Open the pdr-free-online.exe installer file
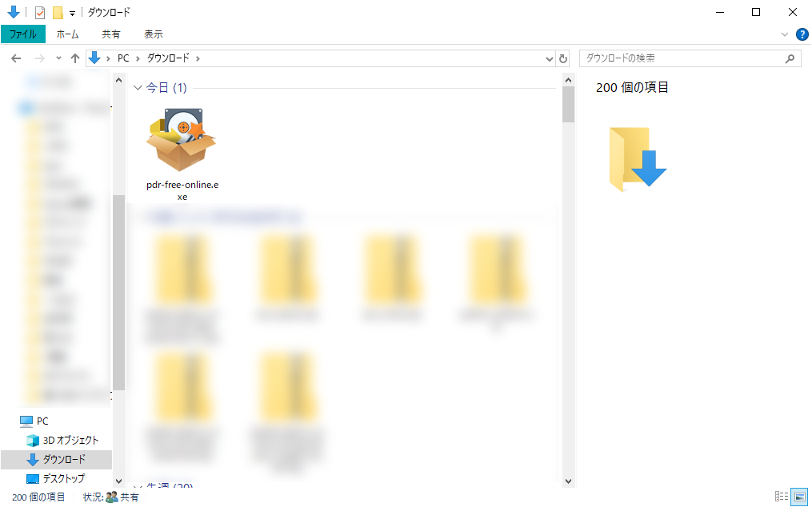This screenshot has height=507, width=812. 182,154
